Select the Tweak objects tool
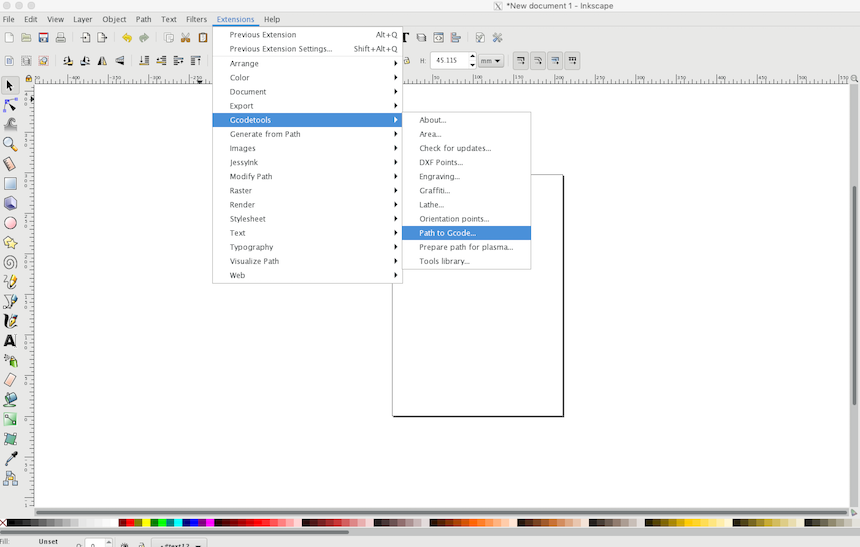Viewport: 860px width, 547px height. click(10, 125)
